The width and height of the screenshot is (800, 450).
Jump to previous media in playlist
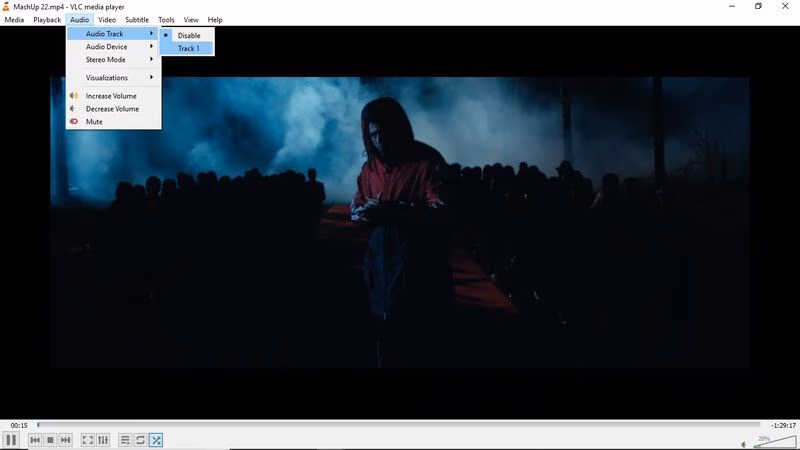point(35,440)
